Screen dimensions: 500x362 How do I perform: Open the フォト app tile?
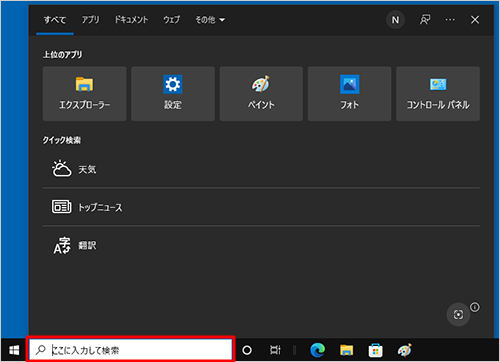(349, 94)
